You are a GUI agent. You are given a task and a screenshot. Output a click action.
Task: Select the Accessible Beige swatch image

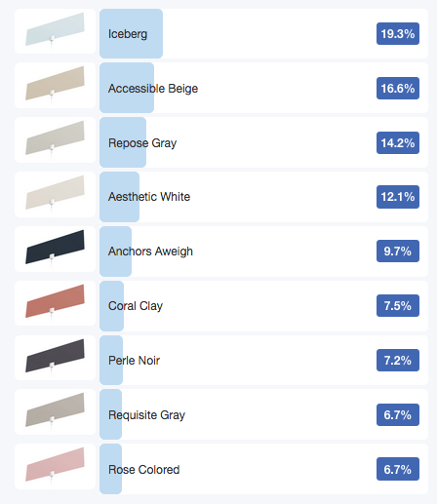point(55,85)
